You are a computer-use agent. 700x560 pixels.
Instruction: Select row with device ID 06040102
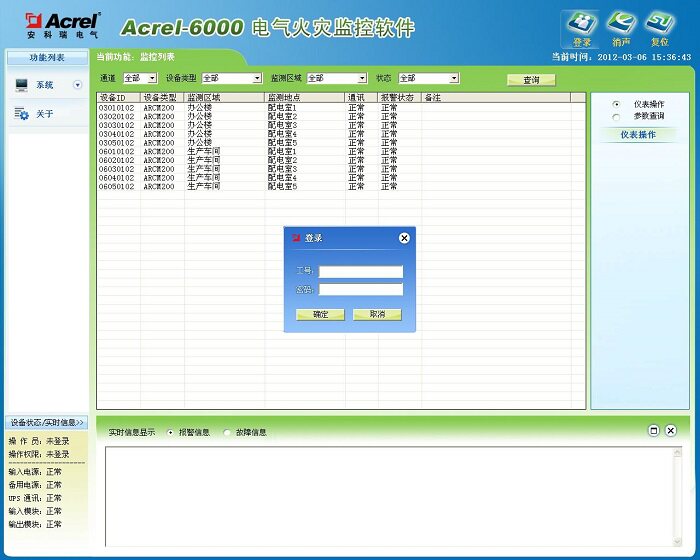[342, 178]
